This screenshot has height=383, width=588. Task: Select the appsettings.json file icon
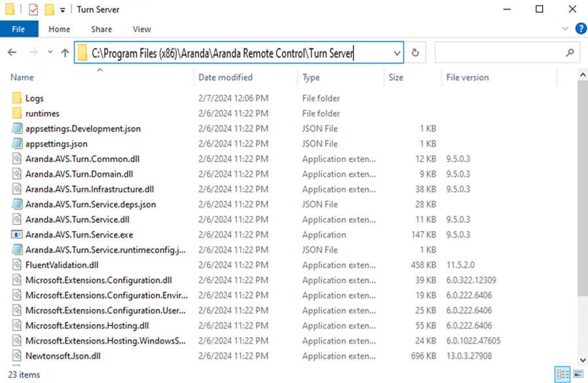pos(17,143)
